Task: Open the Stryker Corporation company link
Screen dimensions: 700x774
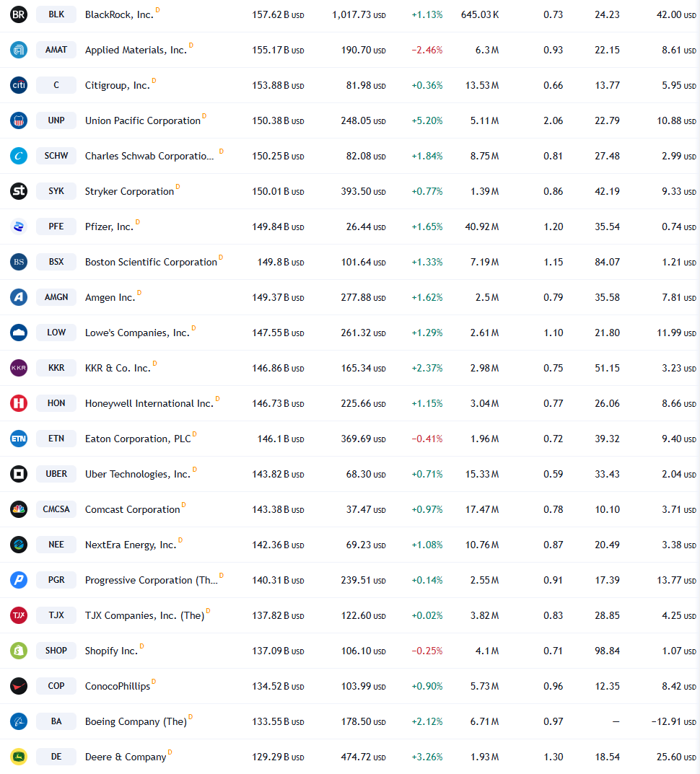Action: 129,192
